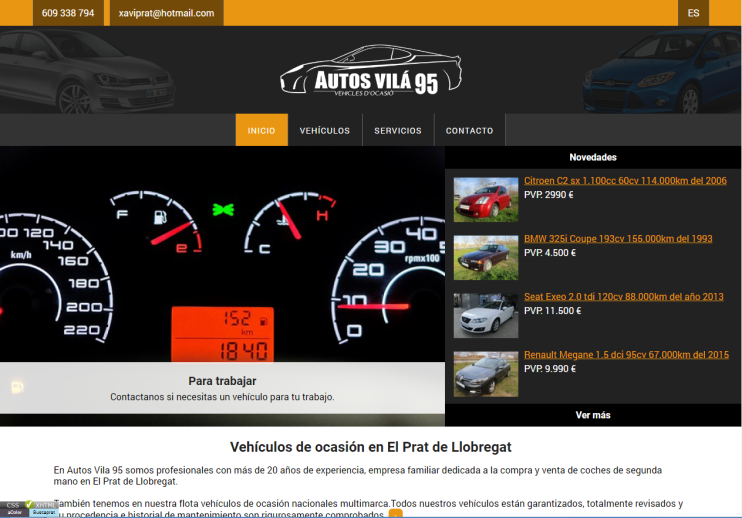Click the PVP. 4.500 € price

(x=549, y=253)
